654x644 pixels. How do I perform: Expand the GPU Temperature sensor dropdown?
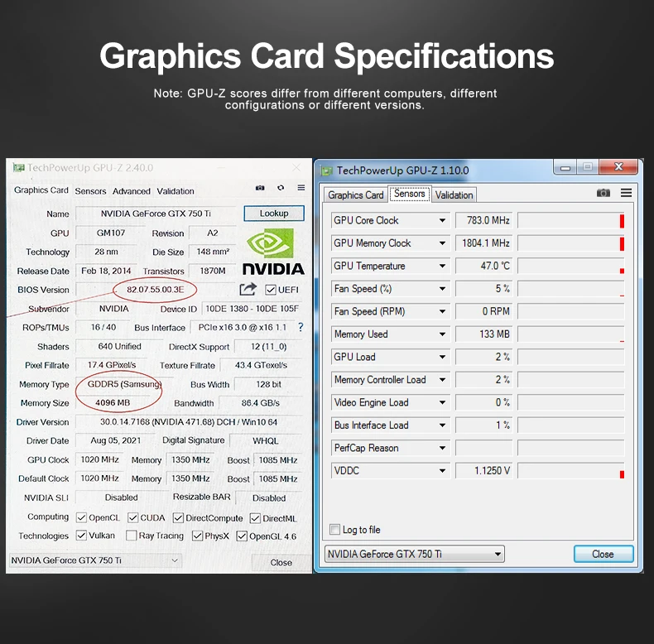click(442, 266)
